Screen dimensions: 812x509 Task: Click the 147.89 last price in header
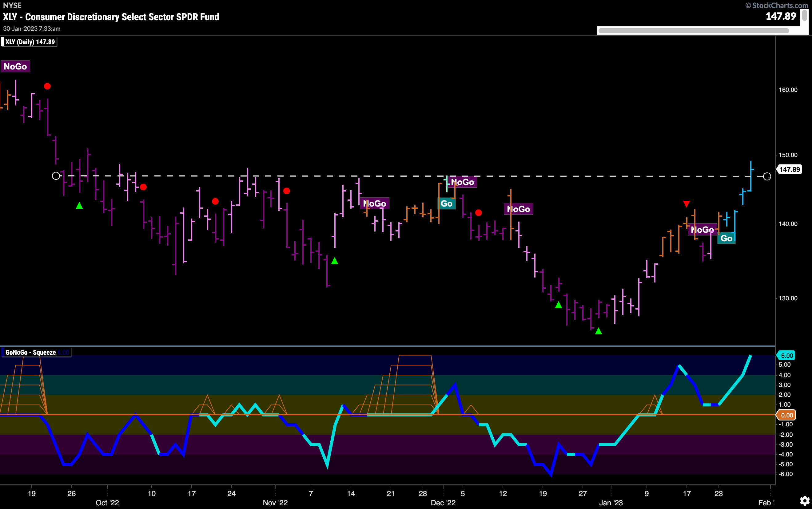(781, 16)
